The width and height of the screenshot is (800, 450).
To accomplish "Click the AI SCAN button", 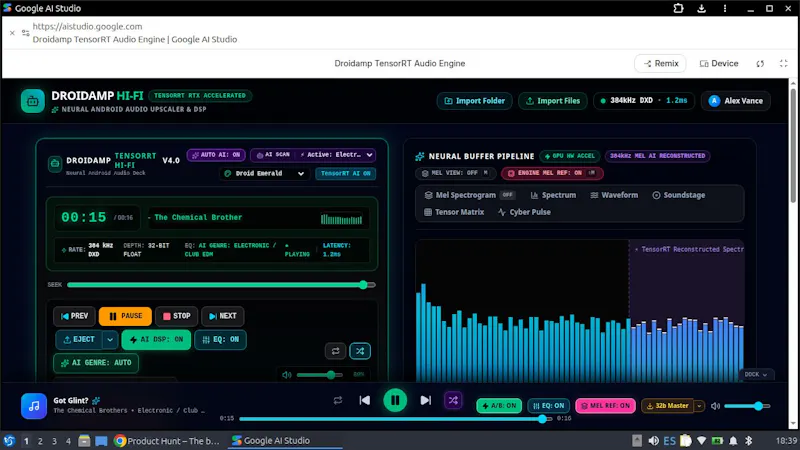I will point(274,155).
